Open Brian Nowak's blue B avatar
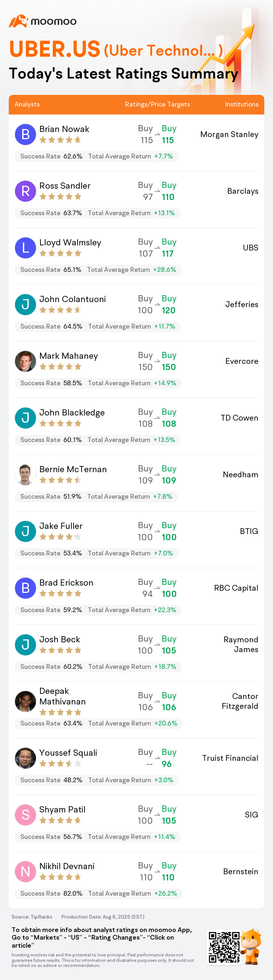Viewport: 273px width, 980px height. 25,134
